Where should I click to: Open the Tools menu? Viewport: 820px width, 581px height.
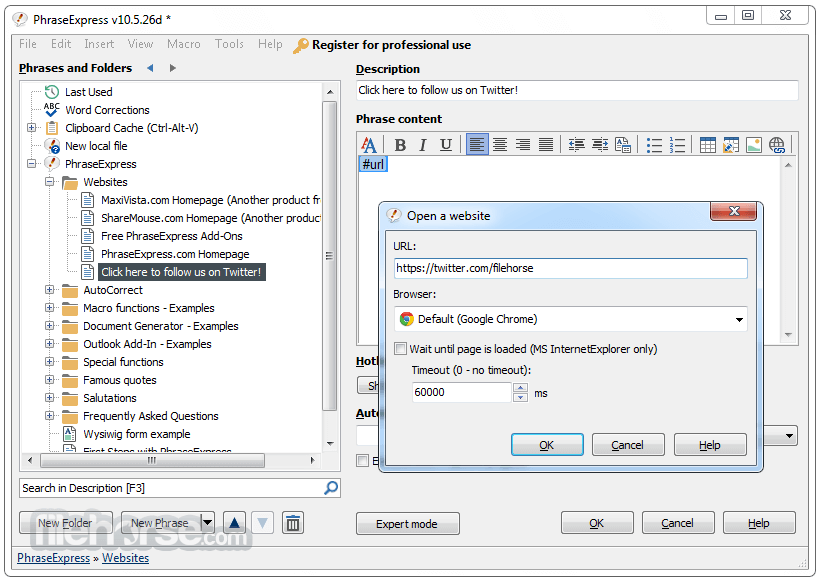click(x=229, y=44)
